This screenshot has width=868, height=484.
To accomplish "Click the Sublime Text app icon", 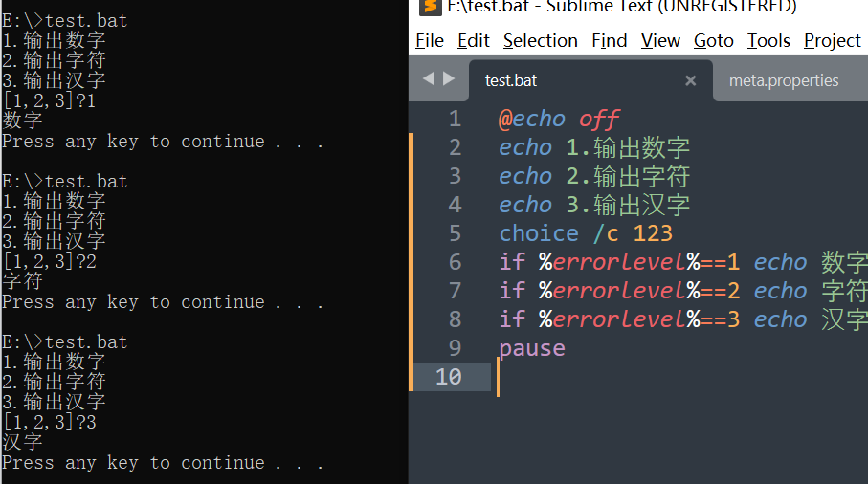I will (x=430, y=7).
